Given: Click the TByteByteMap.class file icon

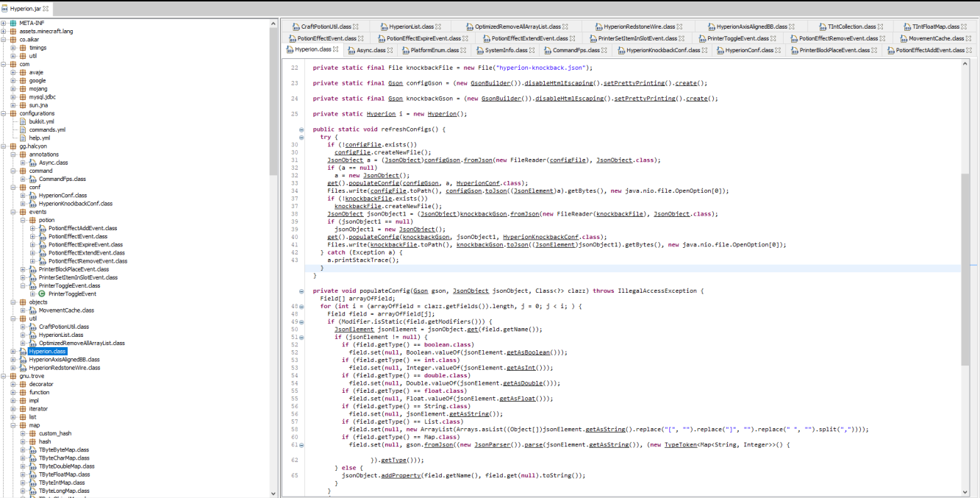Looking at the screenshot, I should point(33,449).
